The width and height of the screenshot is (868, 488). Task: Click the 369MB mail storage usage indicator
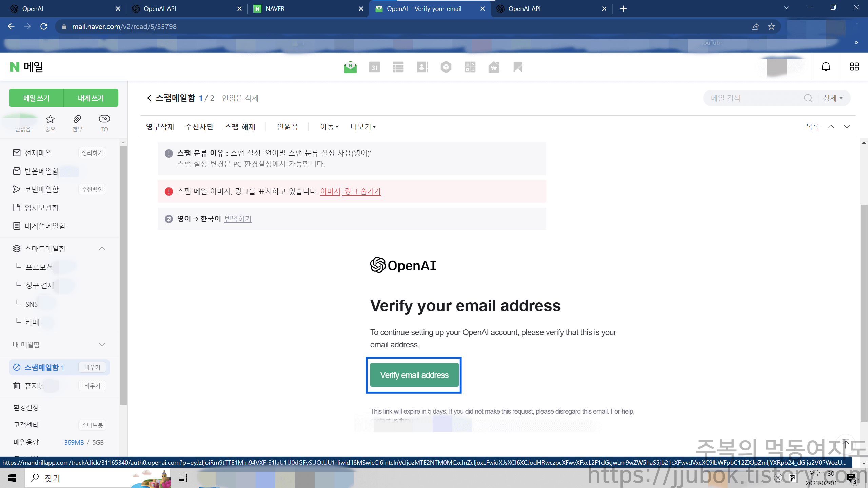coord(74,442)
